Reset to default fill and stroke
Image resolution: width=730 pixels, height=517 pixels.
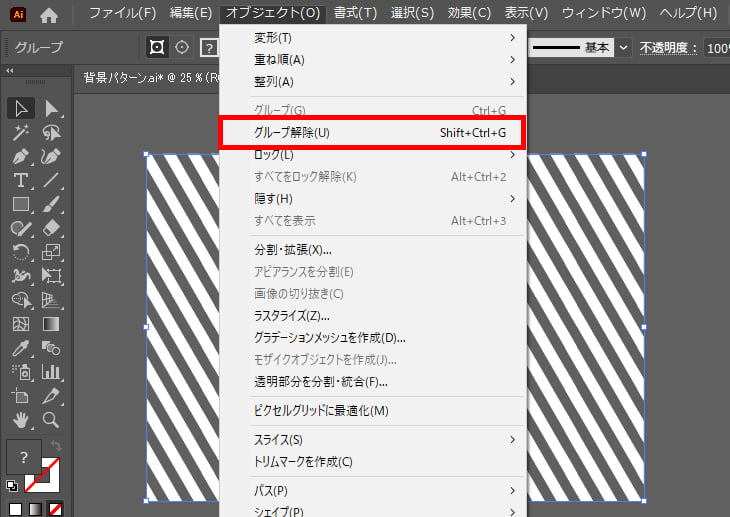coord(12,487)
